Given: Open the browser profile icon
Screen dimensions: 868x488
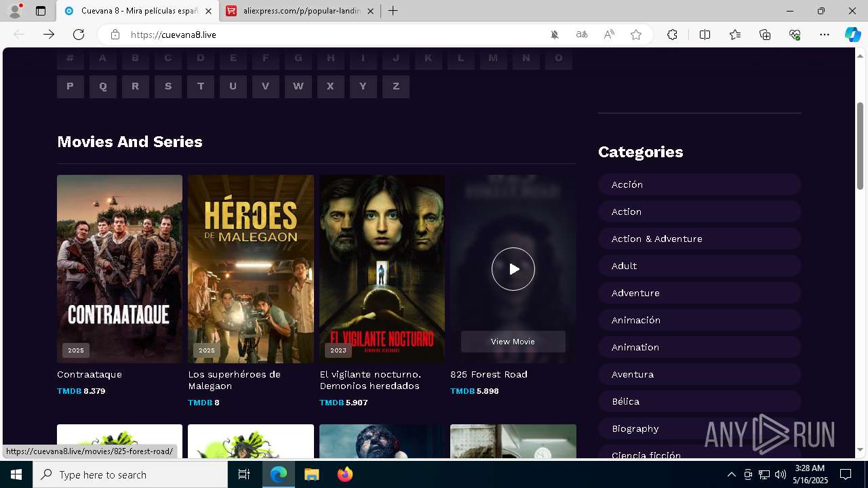Looking at the screenshot, I should click(14, 11).
